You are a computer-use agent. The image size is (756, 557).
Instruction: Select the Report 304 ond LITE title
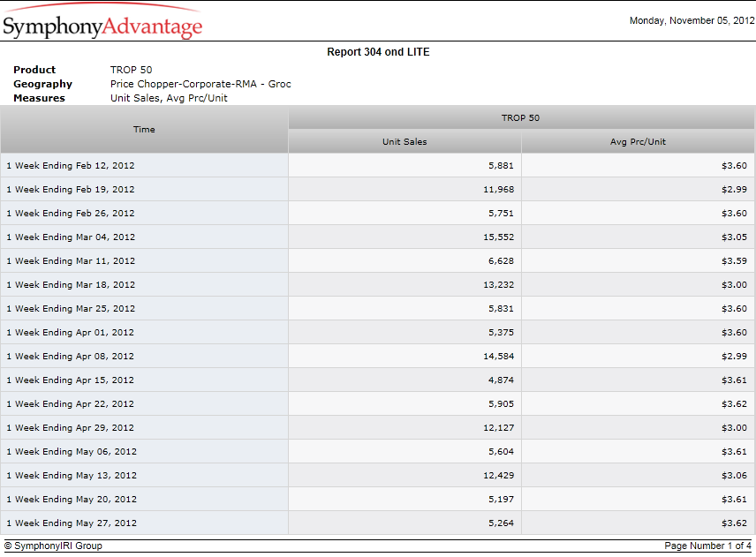378,52
